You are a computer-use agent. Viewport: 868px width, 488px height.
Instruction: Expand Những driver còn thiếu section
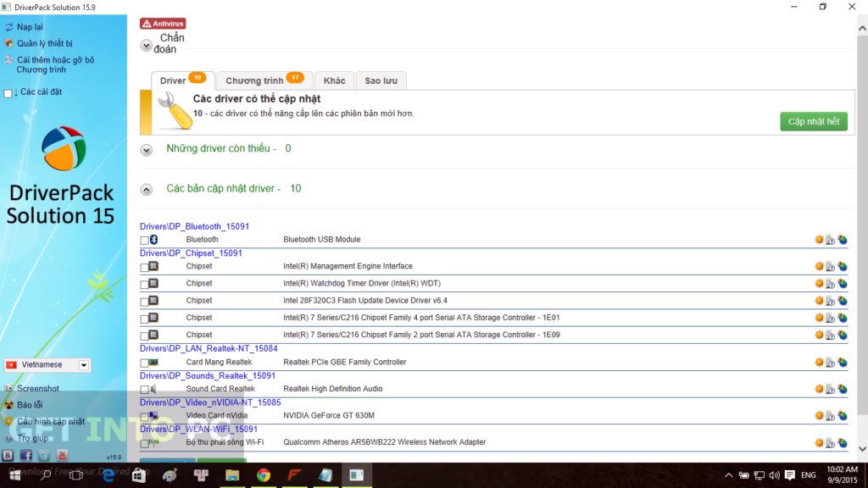[146, 150]
